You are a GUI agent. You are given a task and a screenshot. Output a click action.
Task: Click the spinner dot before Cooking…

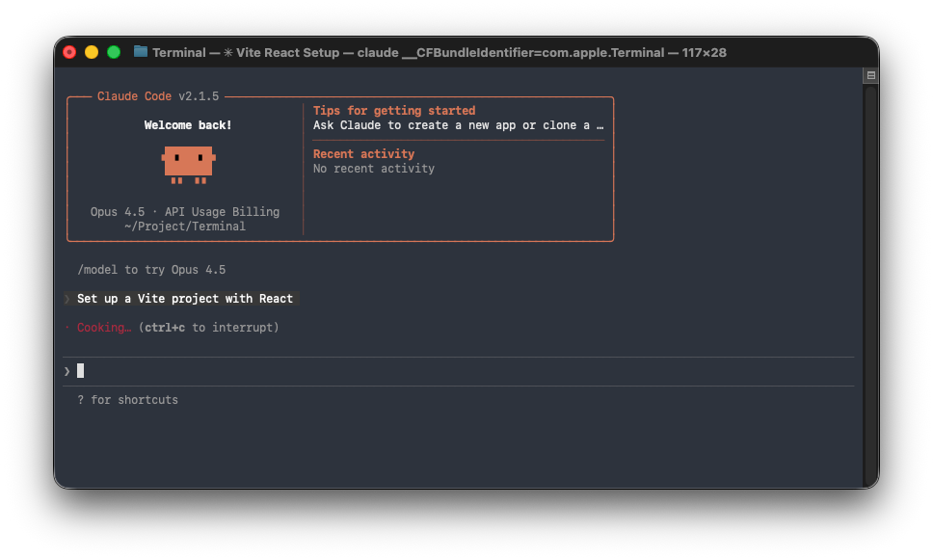coord(67,328)
